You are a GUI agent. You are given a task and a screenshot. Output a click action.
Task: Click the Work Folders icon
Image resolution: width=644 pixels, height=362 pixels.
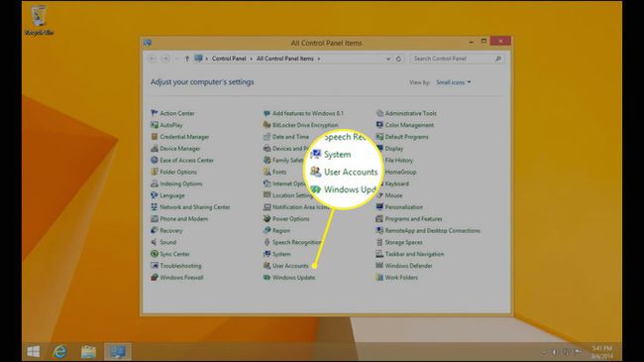pos(379,278)
